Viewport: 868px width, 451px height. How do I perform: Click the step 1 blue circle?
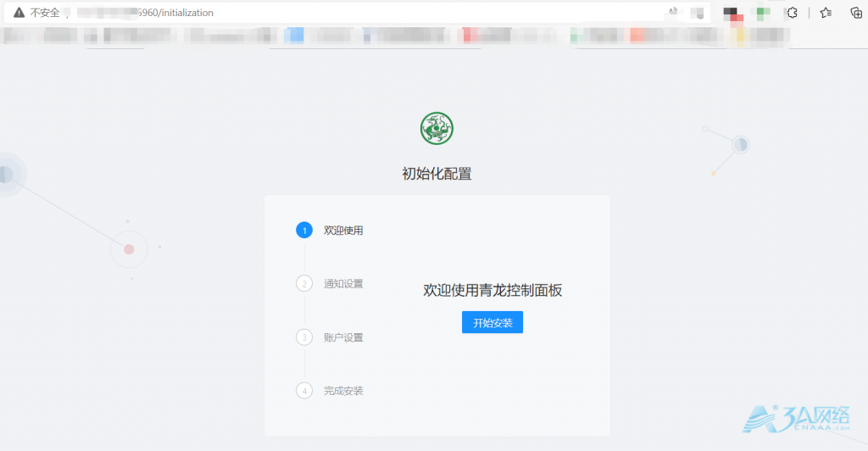click(x=304, y=231)
